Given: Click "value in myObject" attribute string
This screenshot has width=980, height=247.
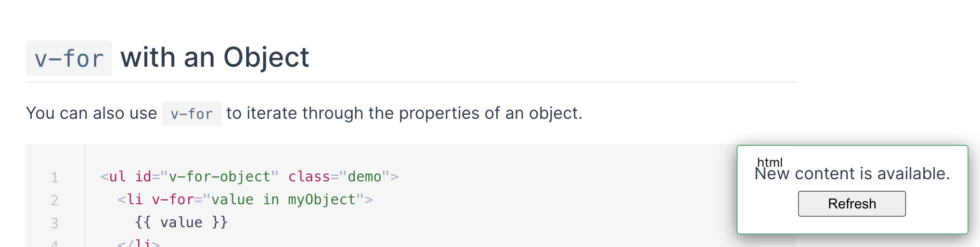Looking at the screenshot, I should (283, 200).
